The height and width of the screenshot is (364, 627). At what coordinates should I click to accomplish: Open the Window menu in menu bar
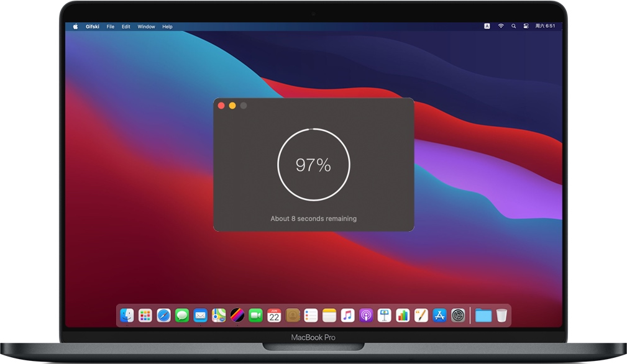[x=146, y=27]
